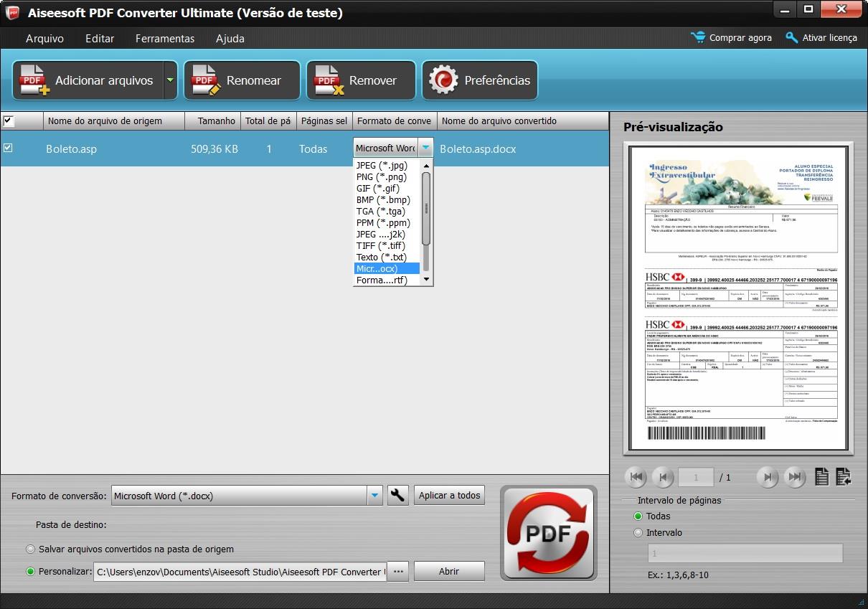Screen dimensions: 868x609
Task: Click the Remover toolbar button
Action: pyautogui.click(x=361, y=80)
